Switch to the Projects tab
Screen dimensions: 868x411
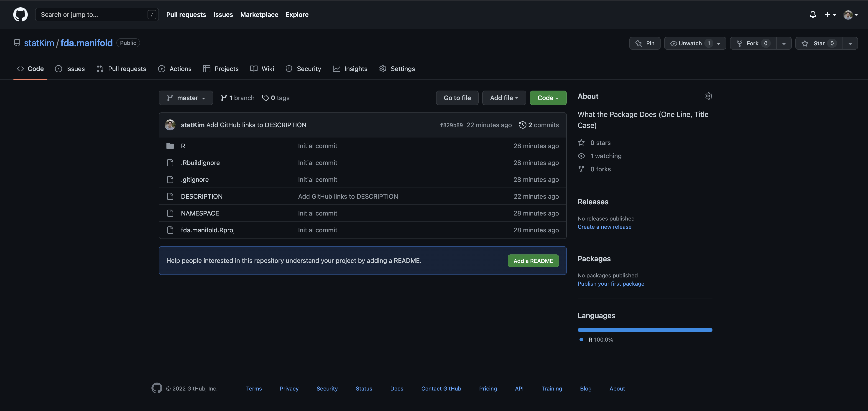(x=221, y=69)
